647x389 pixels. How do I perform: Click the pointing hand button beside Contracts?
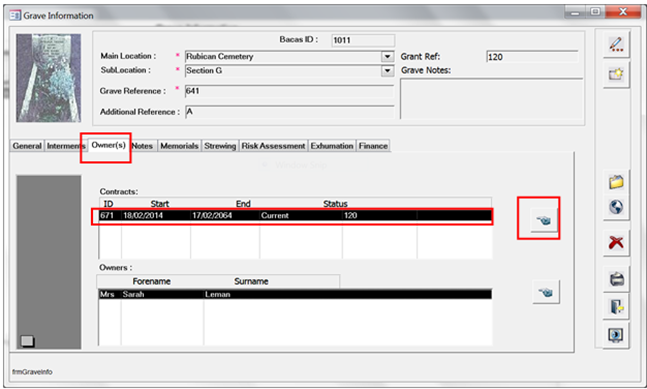pos(544,221)
